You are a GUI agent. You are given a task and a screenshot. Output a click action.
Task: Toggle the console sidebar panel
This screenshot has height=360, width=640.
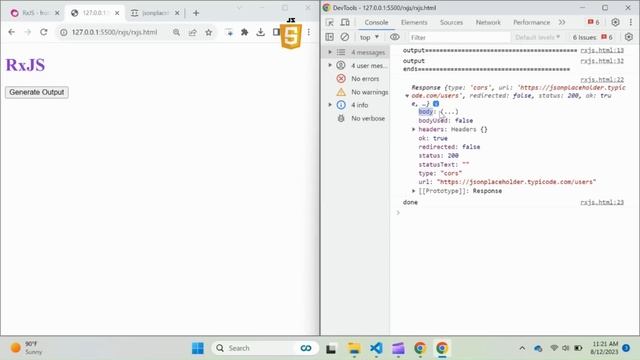[x=329, y=37]
